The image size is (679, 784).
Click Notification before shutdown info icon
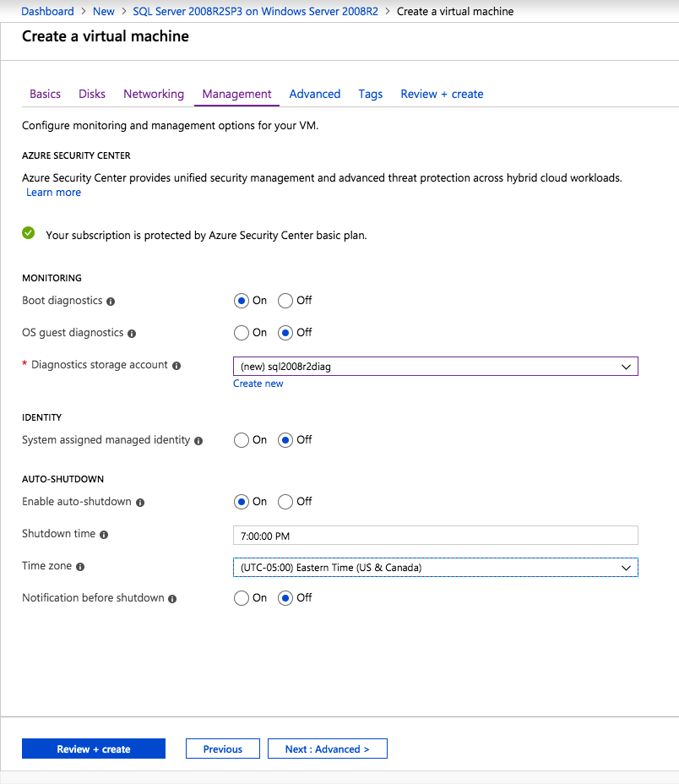point(172,598)
